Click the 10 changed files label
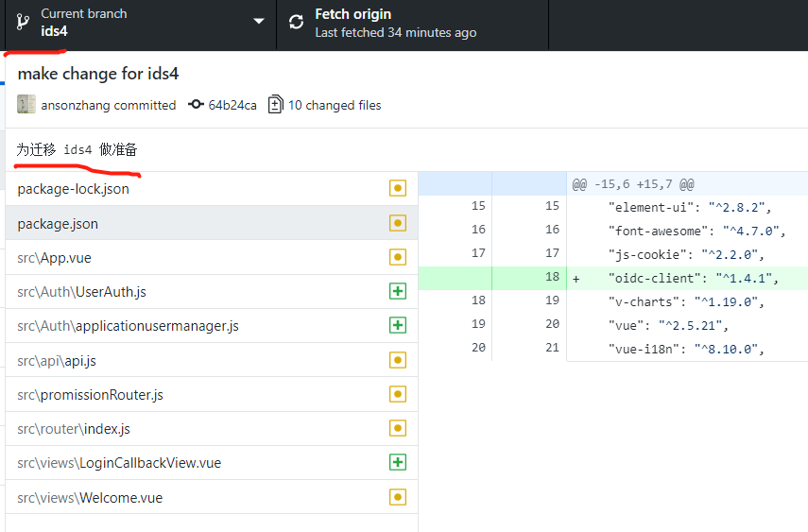808x532 pixels. tap(335, 105)
